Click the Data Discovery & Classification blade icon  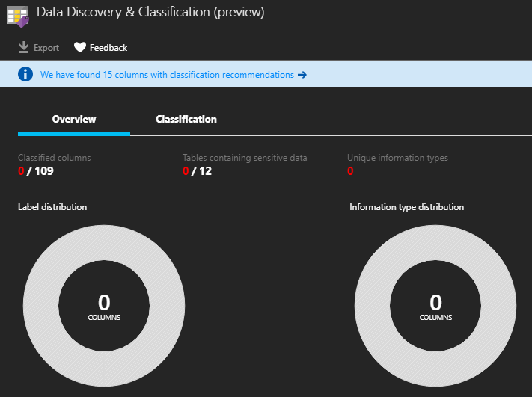tap(17, 15)
